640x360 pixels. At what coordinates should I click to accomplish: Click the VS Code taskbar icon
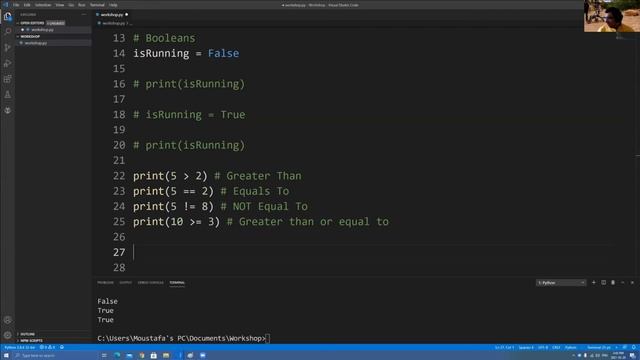coord(178,356)
